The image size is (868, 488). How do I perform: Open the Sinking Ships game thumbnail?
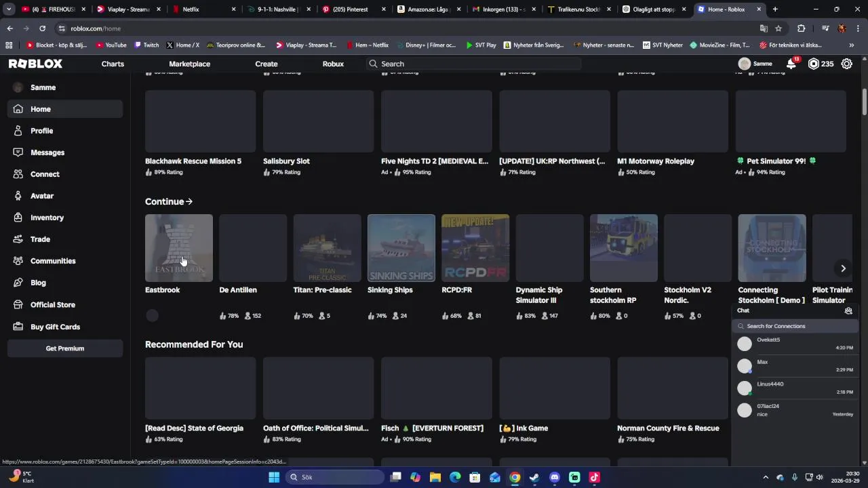click(401, 248)
